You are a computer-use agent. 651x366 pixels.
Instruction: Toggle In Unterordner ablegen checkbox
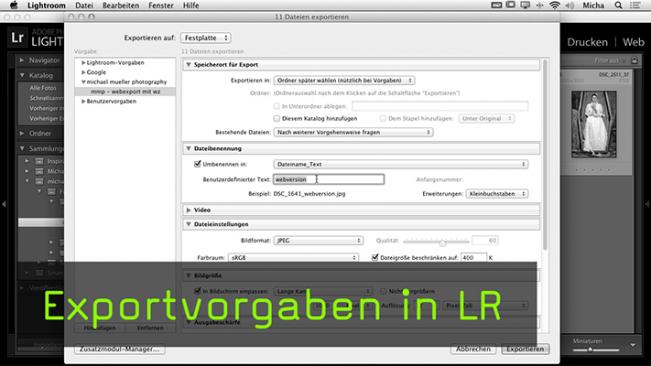pos(277,106)
